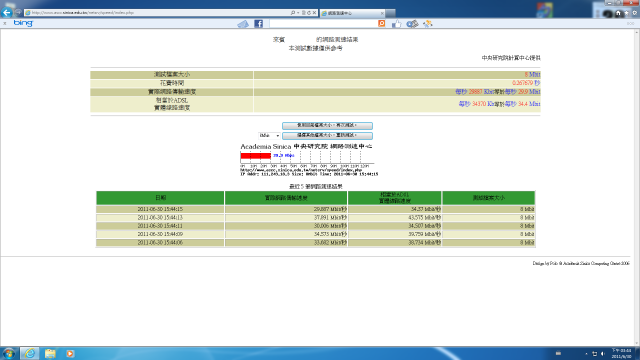
Task: Focus the address bar URL field
Action: click(x=159, y=13)
